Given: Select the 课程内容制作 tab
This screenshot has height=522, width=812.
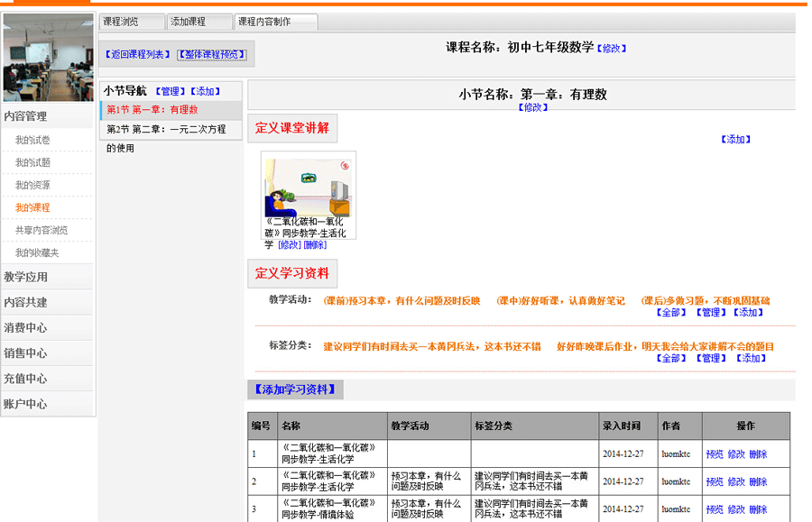Looking at the screenshot, I should point(275,22).
